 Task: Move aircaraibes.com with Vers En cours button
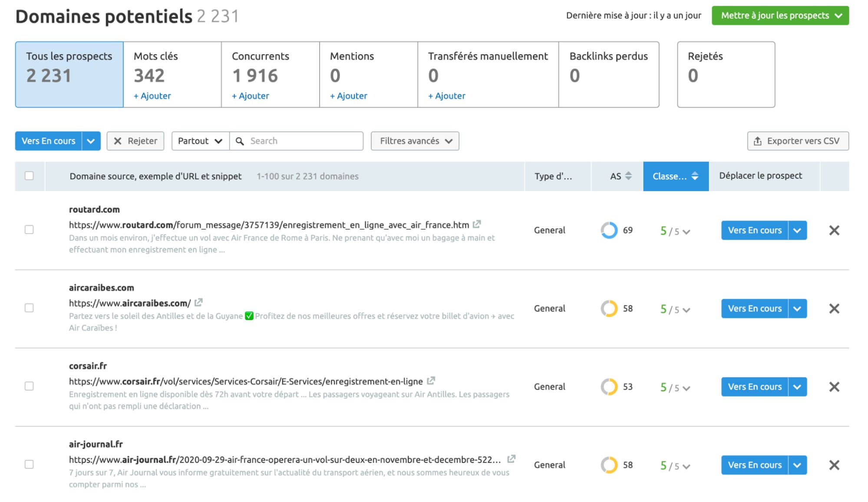755,308
